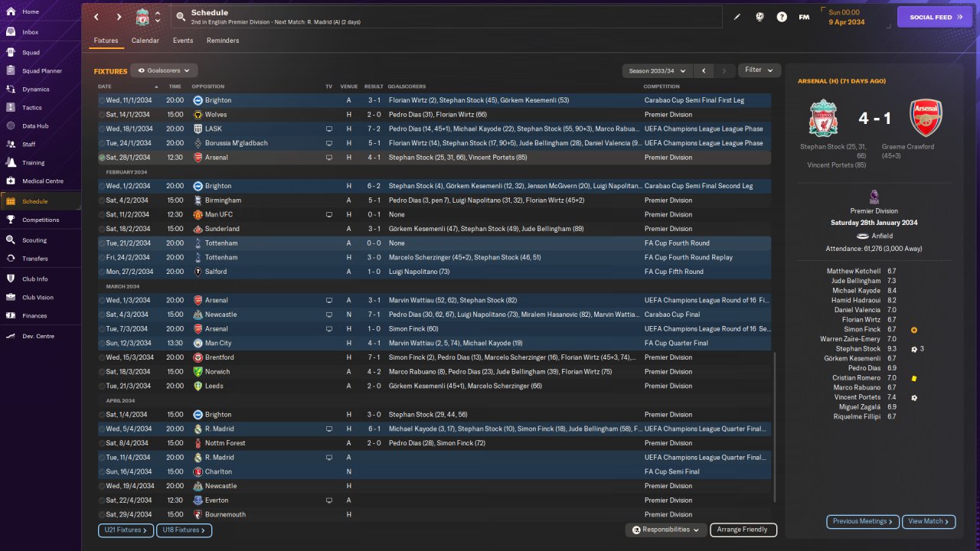This screenshot has height=551, width=980.
Task: Click the Liverpool club badge in header
Action: pyautogui.click(x=142, y=17)
